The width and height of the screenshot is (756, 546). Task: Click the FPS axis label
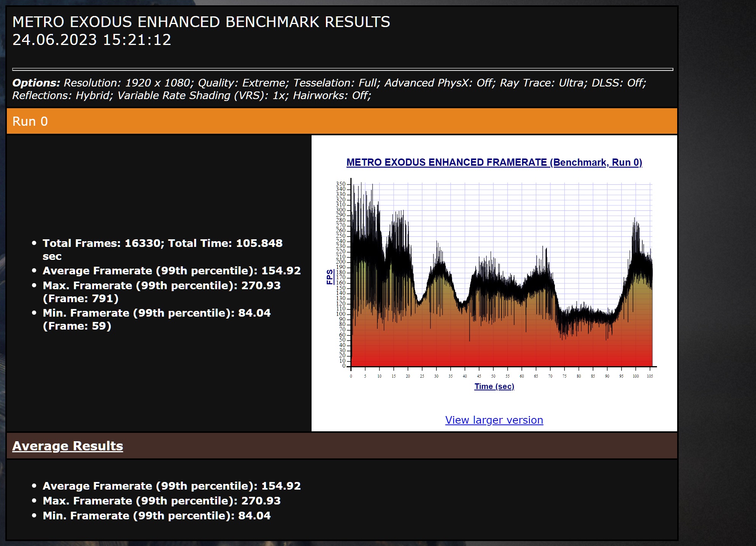click(x=330, y=277)
